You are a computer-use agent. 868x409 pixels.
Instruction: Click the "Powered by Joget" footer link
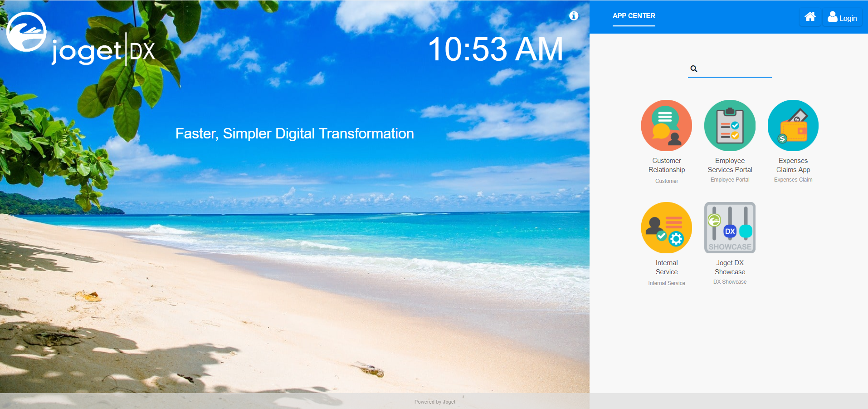tap(434, 402)
